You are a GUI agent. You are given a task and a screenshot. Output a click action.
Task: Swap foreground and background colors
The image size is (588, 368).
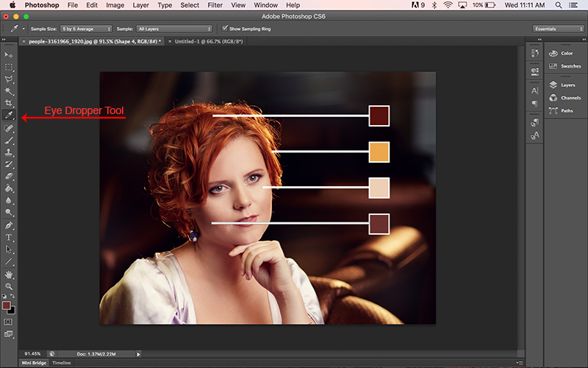[x=12, y=297]
